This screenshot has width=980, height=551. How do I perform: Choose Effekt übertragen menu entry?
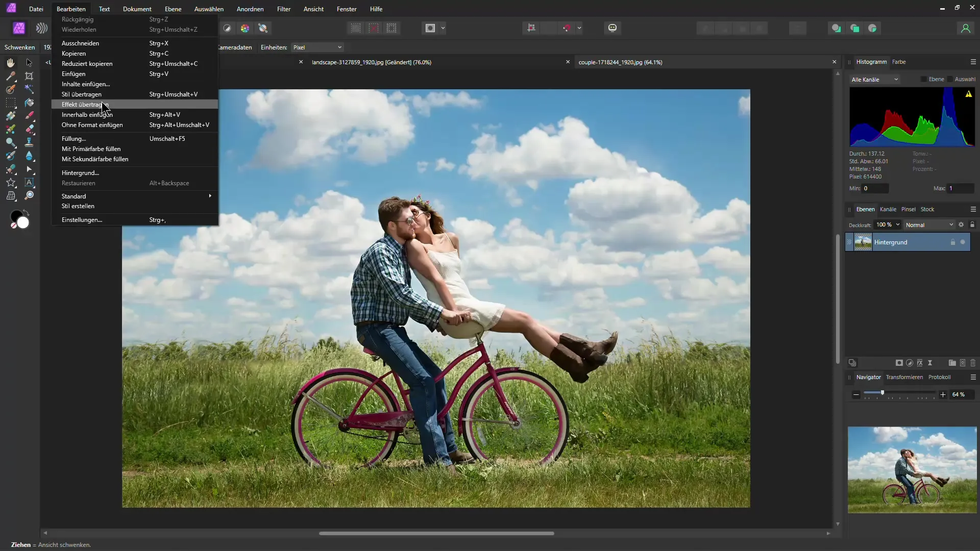click(x=135, y=105)
